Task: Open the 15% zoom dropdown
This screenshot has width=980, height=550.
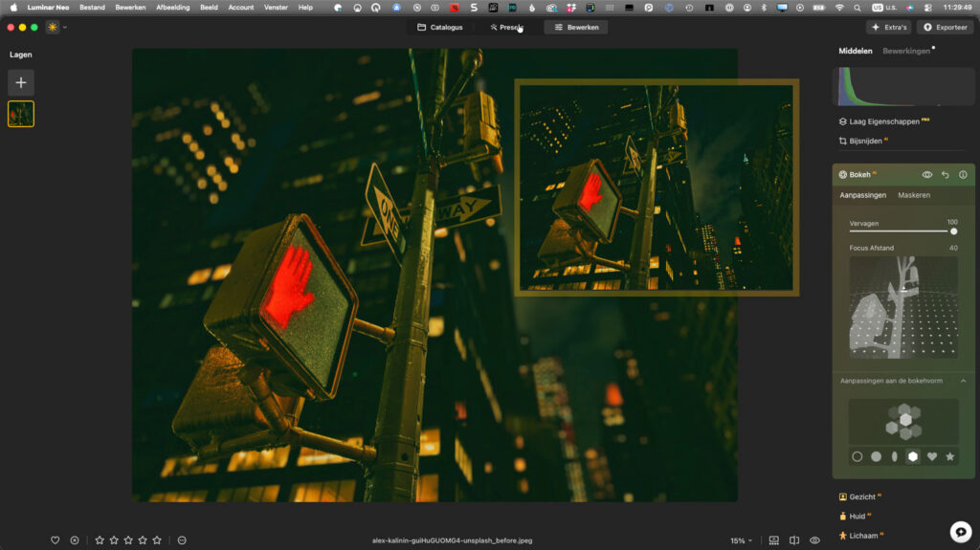Action: [x=742, y=540]
